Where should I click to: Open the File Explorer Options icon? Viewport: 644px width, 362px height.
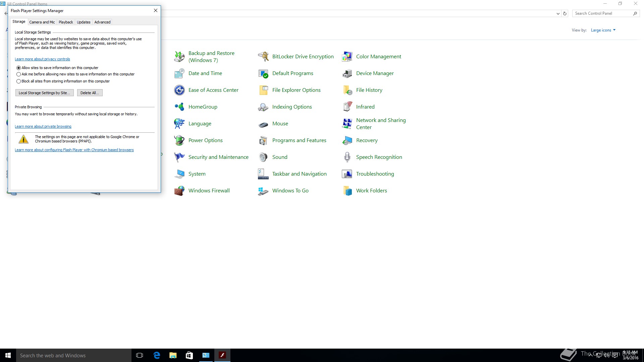tap(263, 90)
